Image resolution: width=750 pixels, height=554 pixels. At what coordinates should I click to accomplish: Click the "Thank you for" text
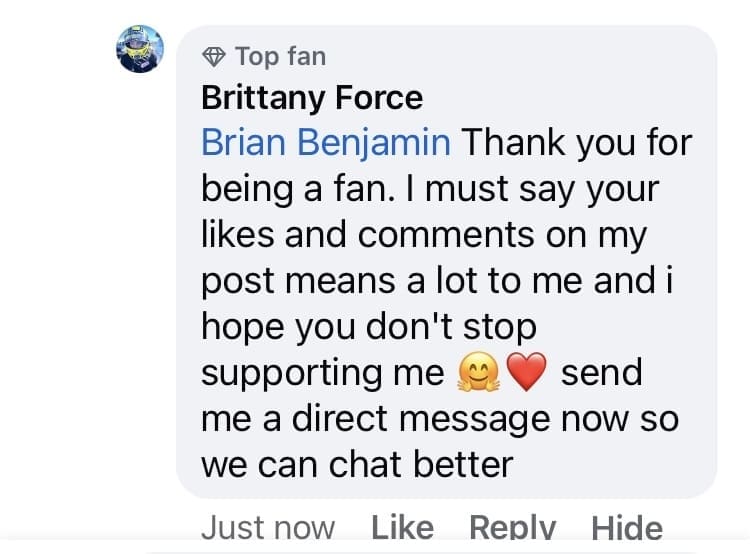pyautogui.click(x=575, y=143)
